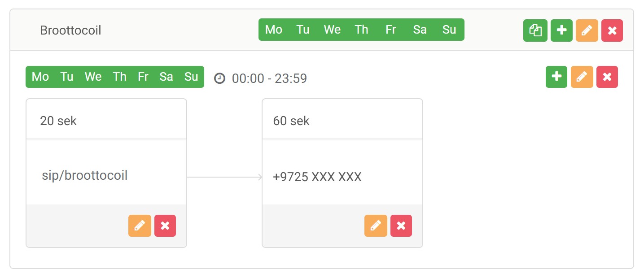Toggle We in the time range day bar
The height and width of the screenshot is (278, 644).
coord(93,77)
